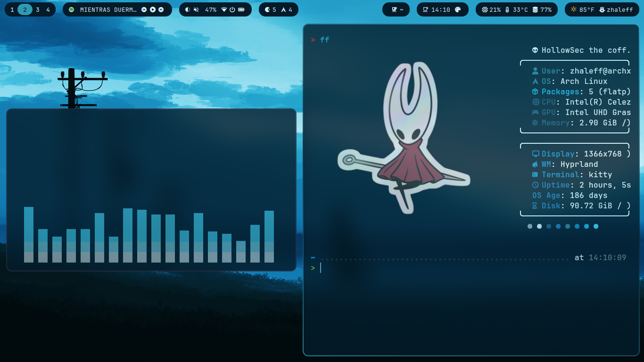Image resolution: width=644 pixels, height=362 pixels.
Task: Click the 14:10 clock in the bar
Action: point(441,9)
